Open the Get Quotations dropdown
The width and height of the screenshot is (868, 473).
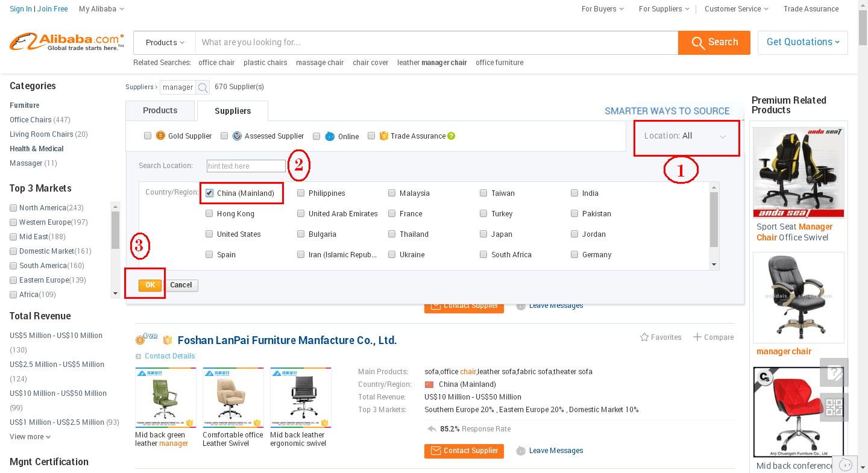pos(803,42)
